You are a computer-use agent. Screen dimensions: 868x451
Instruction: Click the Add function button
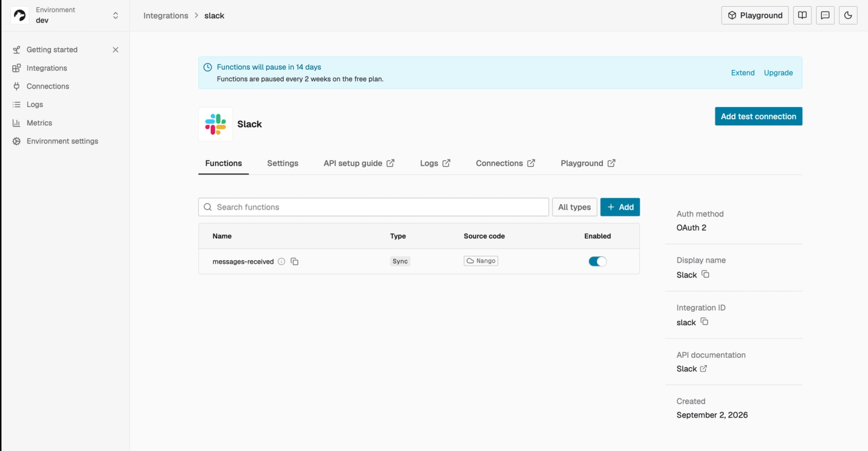pyautogui.click(x=620, y=207)
